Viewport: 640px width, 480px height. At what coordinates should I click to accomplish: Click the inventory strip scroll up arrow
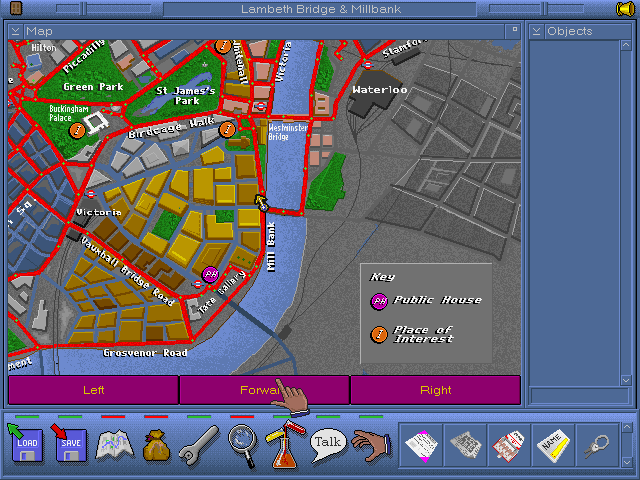click(x=627, y=428)
